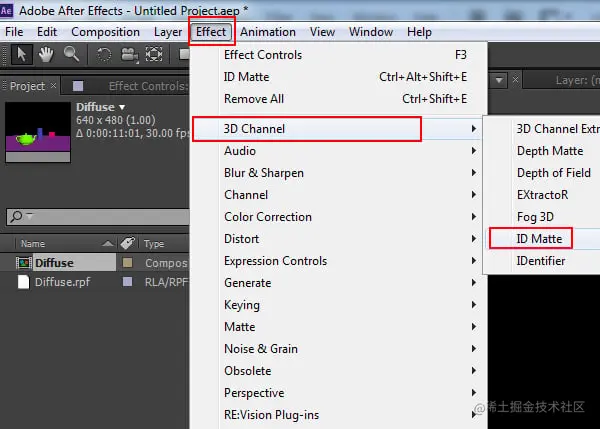
Task: Click the search magnifier in Project panel
Action: (16, 217)
